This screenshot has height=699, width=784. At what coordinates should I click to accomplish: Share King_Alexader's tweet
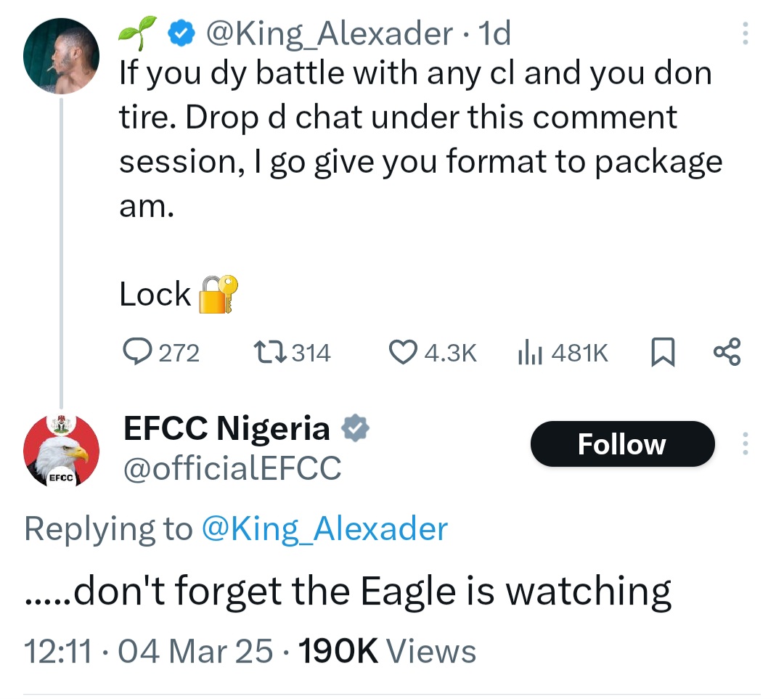pos(727,352)
